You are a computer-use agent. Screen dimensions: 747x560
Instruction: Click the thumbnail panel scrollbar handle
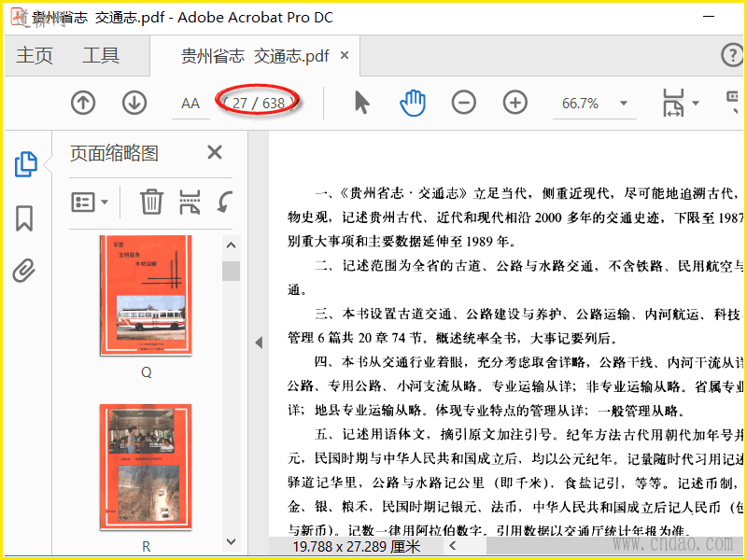point(231,271)
